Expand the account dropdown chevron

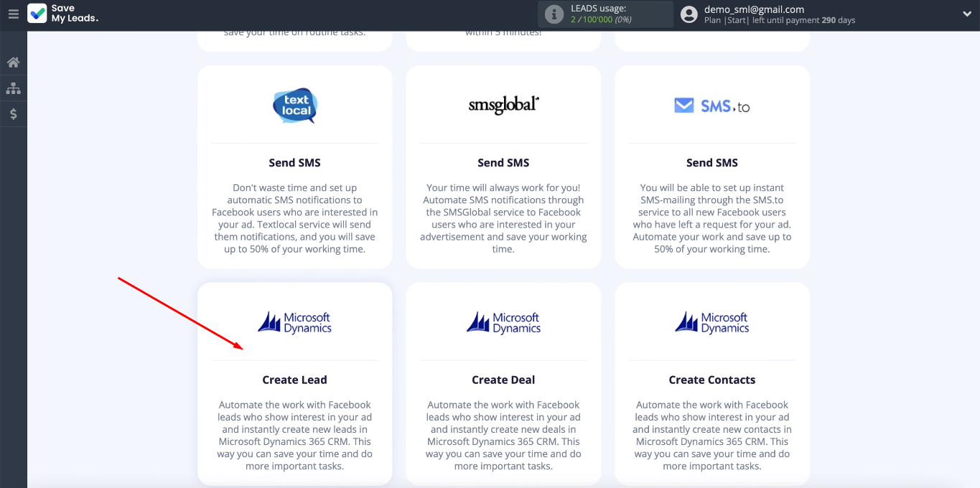(966, 14)
